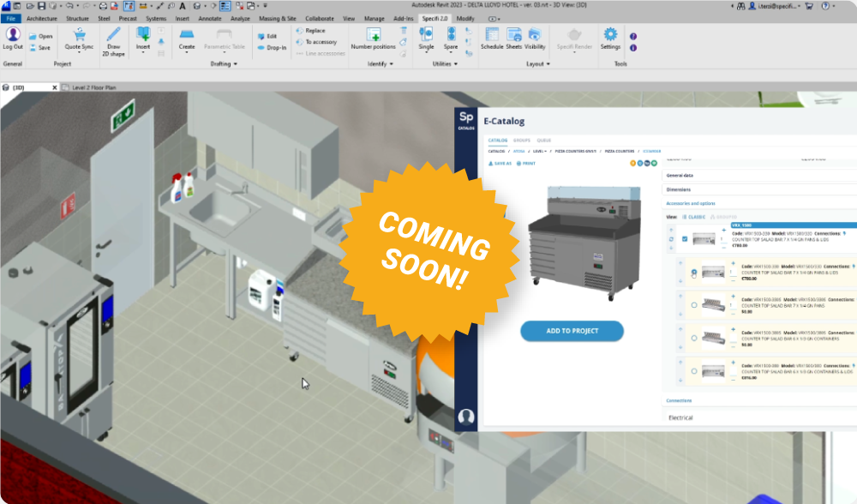Screen dimensions: 857x504
Task: Select the quick access Text A tool
Action: pos(182,6)
